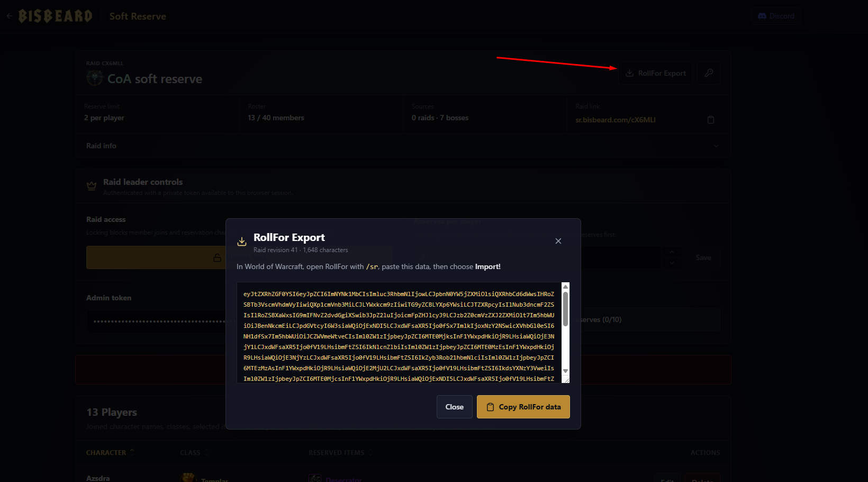868x482 pixels.
Task: Click the BISBEARD logo
Action: (56, 16)
